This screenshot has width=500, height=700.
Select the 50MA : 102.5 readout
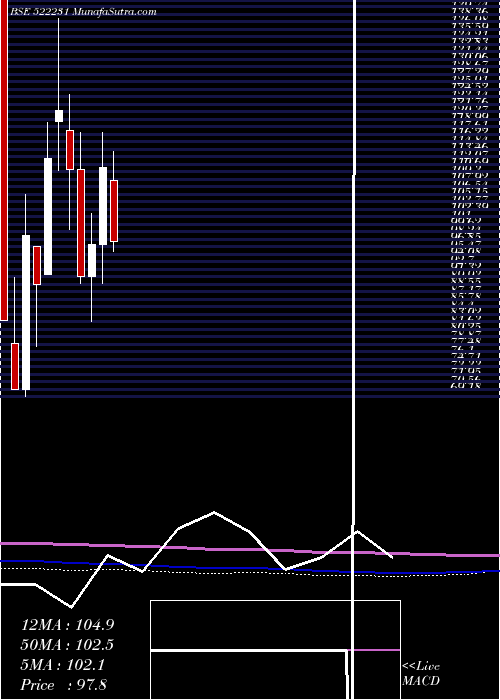[x=67, y=645]
